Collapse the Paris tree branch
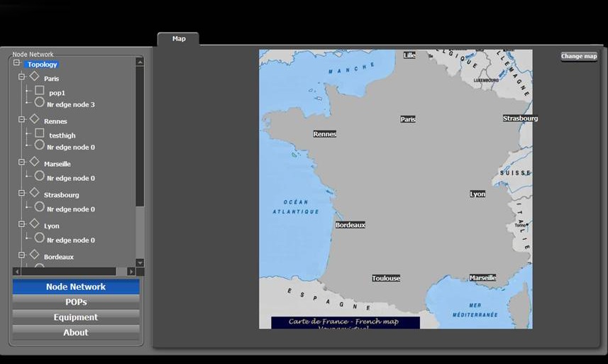This screenshot has height=364, width=608. pyautogui.click(x=22, y=77)
